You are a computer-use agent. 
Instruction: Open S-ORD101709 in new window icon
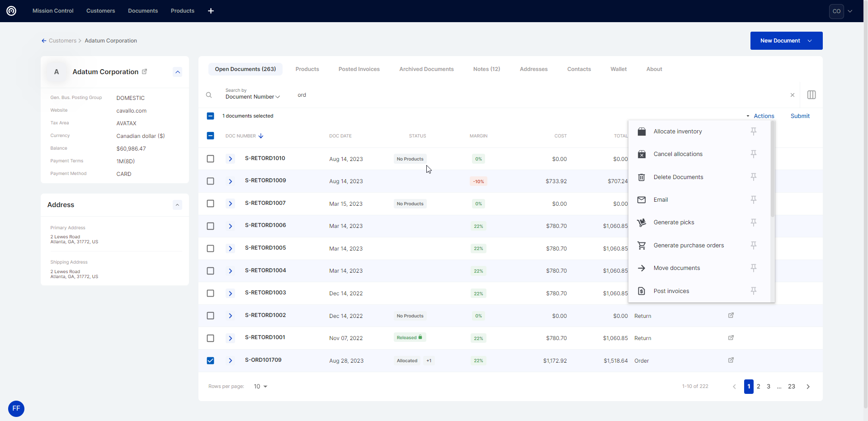(x=731, y=360)
